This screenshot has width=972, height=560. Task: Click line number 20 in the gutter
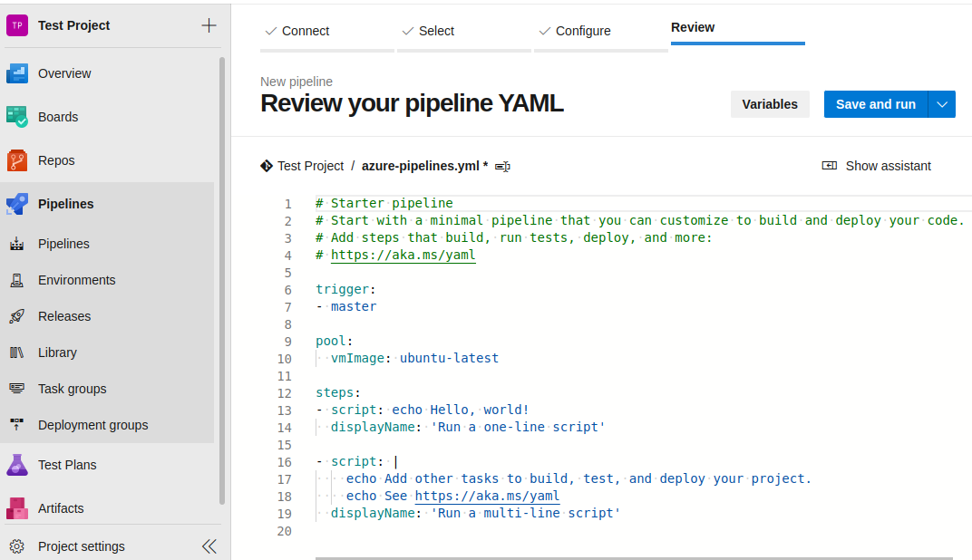pyautogui.click(x=284, y=531)
